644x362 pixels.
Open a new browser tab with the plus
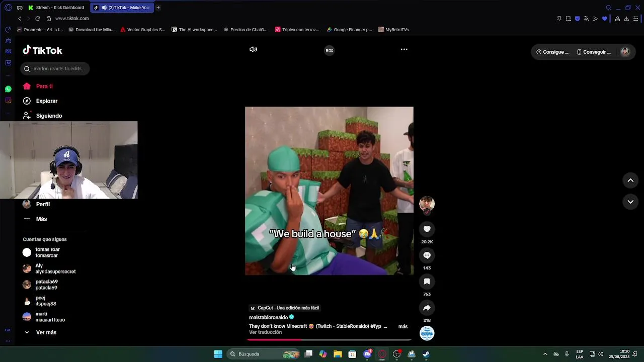point(158,8)
